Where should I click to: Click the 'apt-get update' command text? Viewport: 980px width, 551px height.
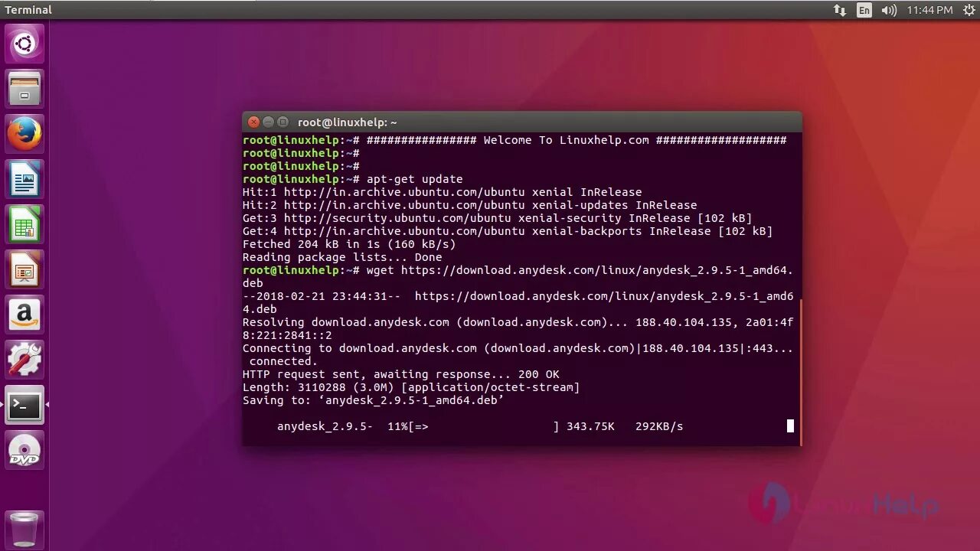click(x=414, y=179)
